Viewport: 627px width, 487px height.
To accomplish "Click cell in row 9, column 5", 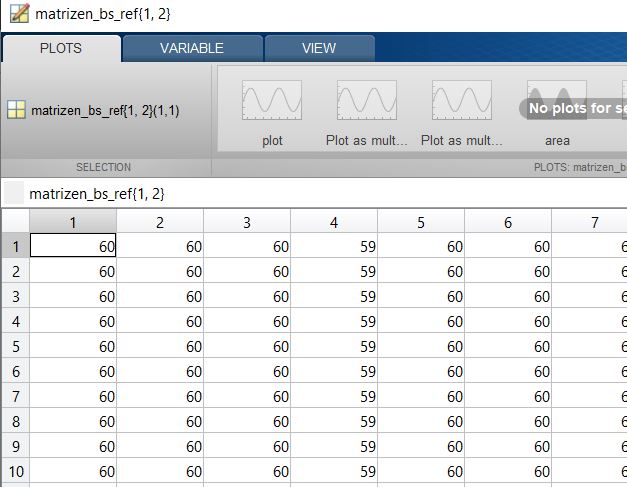I will point(421,446).
